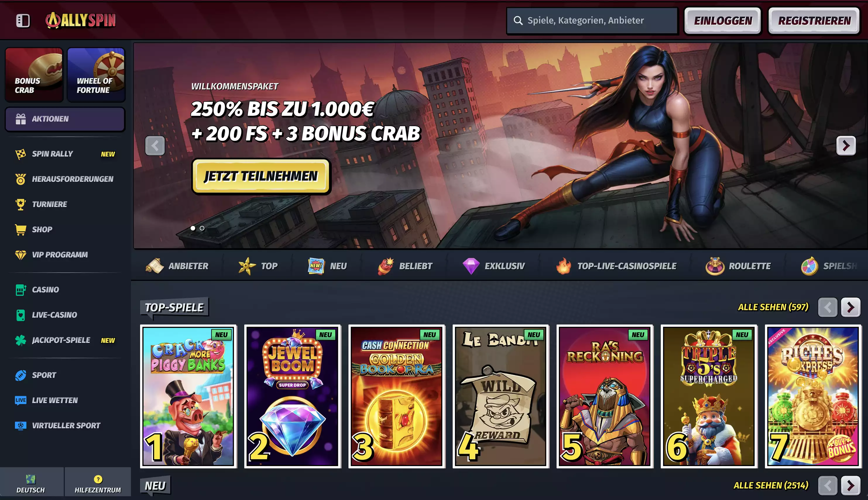Advance Top-Spiele carousel with right chevron
The height and width of the screenshot is (500, 868).
850,307
